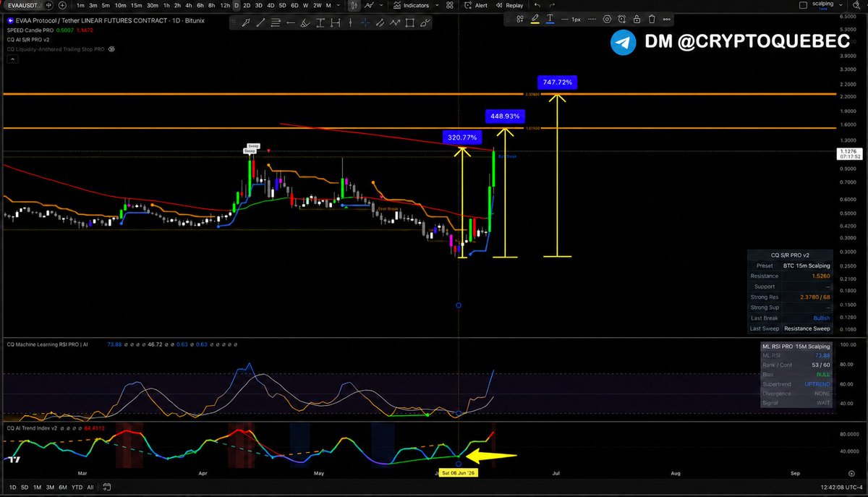Image resolution: width=868 pixels, height=497 pixels.
Task: Show the YTD date range
Action: point(77,487)
